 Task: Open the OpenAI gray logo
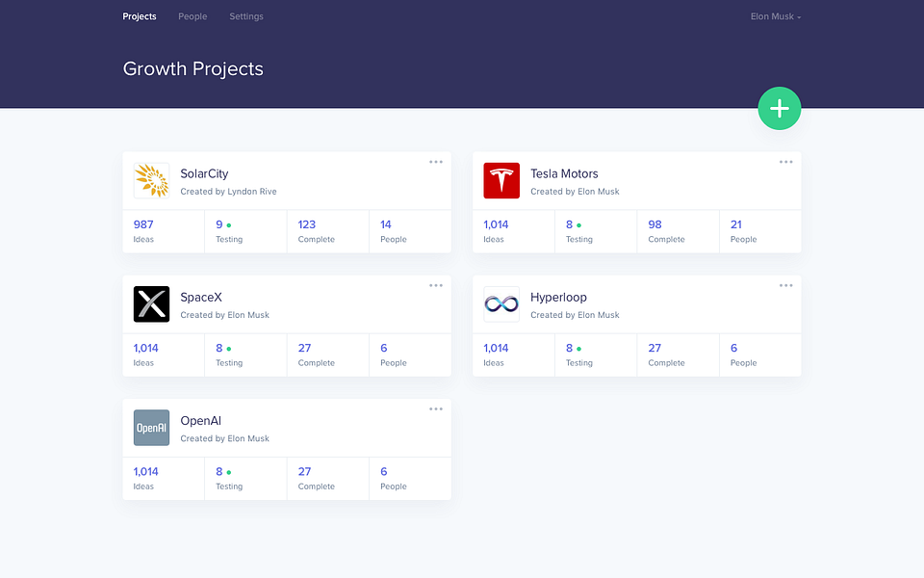click(x=151, y=428)
